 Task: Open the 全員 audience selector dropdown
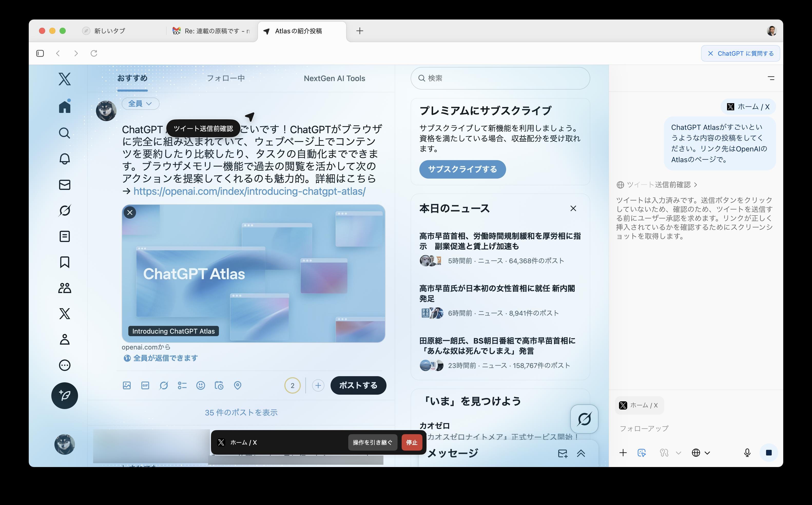pos(140,103)
